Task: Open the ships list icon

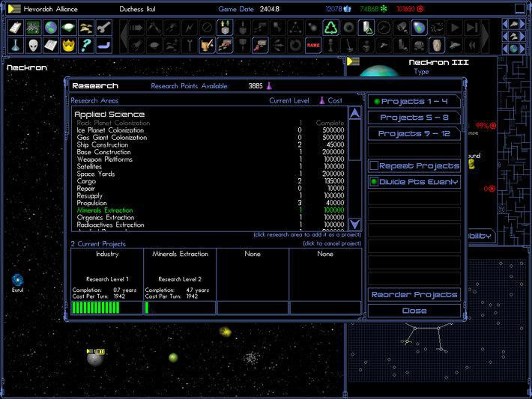Action: (86, 28)
